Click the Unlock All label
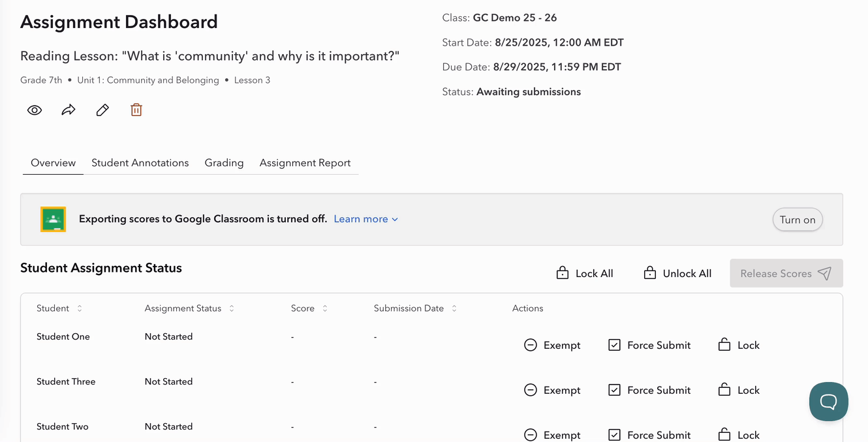 [687, 274]
